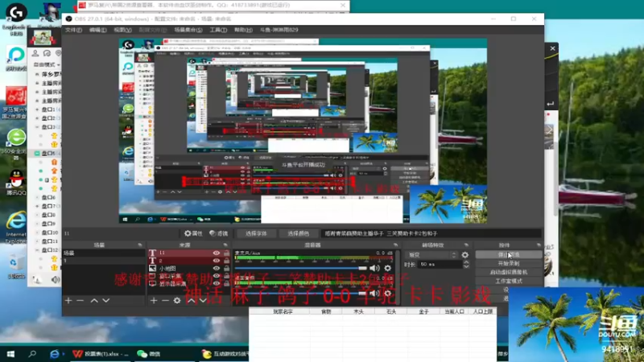Open taskbar search magnifier
Viewport: 644px width, 362px height.
coord(32,353)
